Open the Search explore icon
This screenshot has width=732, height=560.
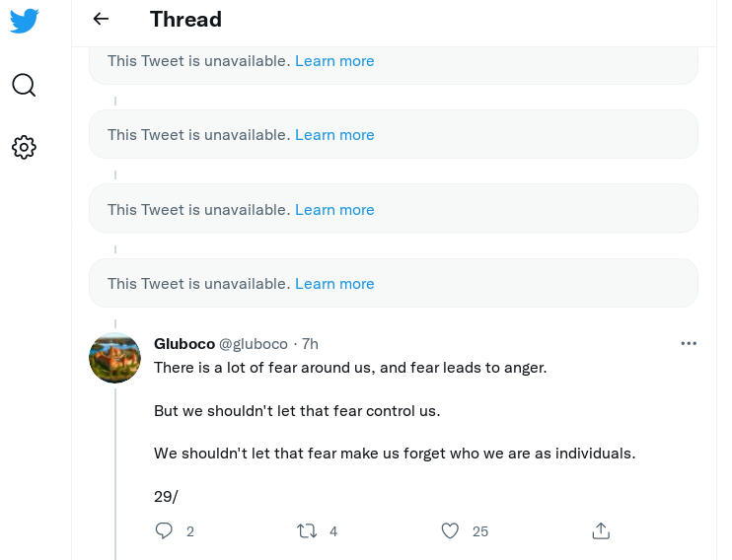(x=24, y=85)
